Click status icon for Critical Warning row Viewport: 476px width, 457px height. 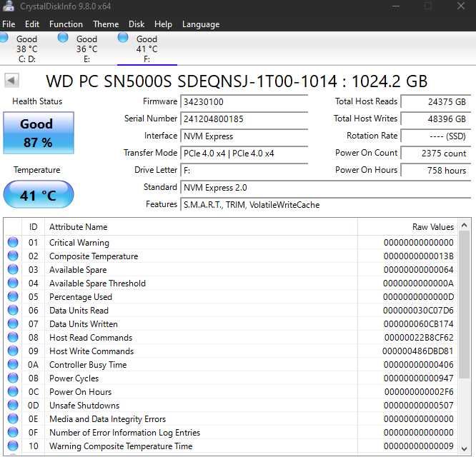(13, 242)
